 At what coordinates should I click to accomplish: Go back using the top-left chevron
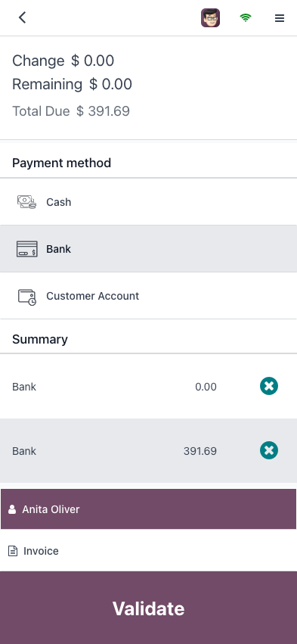[x=22, y=17]
